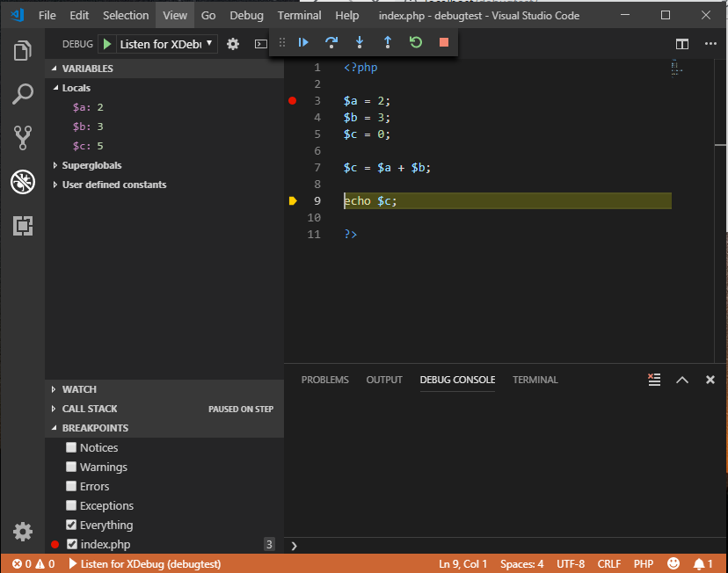Open the editor More Actions menu
The height and width of the screenshot is (573, 728).
710,44
